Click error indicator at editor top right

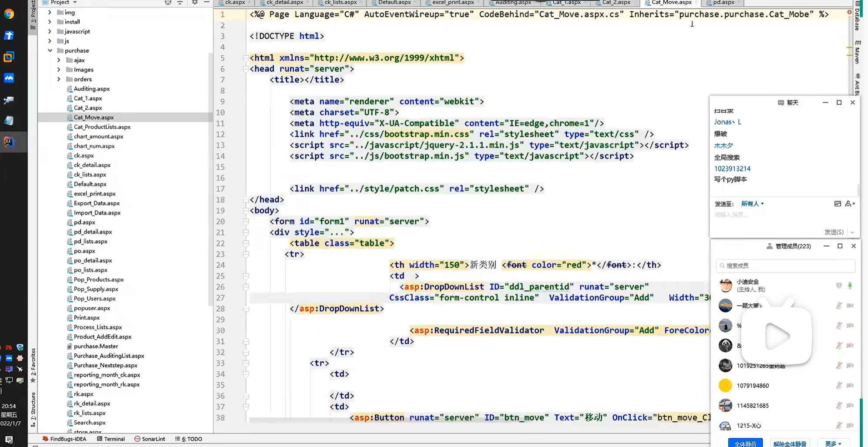point(849,12)
